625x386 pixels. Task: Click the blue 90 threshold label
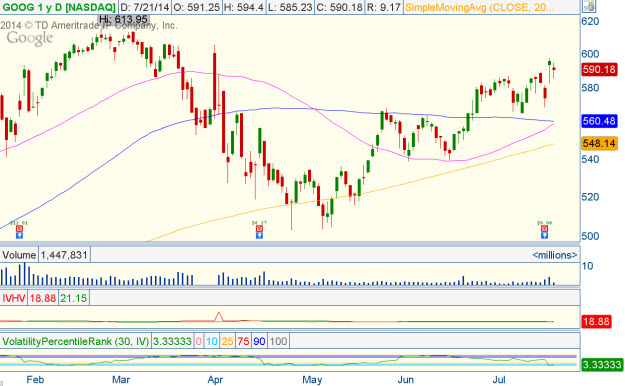(259, 341)
